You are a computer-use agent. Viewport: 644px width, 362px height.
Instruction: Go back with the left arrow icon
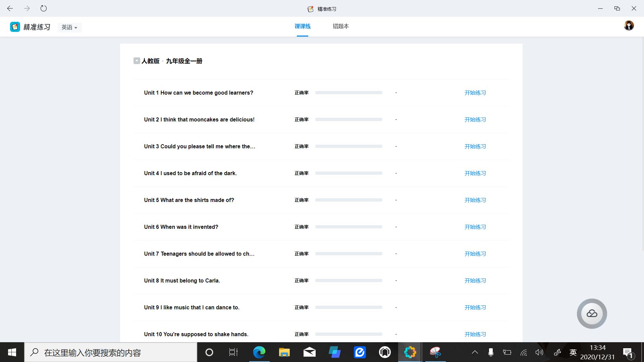(10, 8)
